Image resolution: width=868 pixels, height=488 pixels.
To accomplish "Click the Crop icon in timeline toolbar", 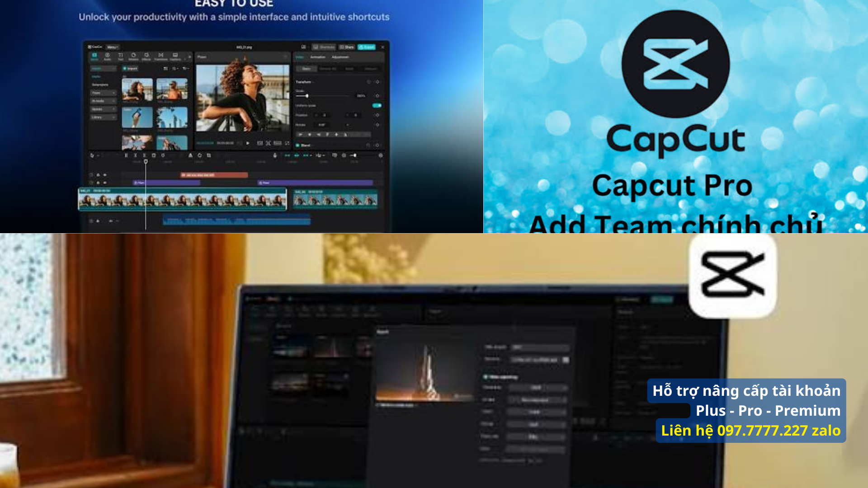I will tap(209, 155).
